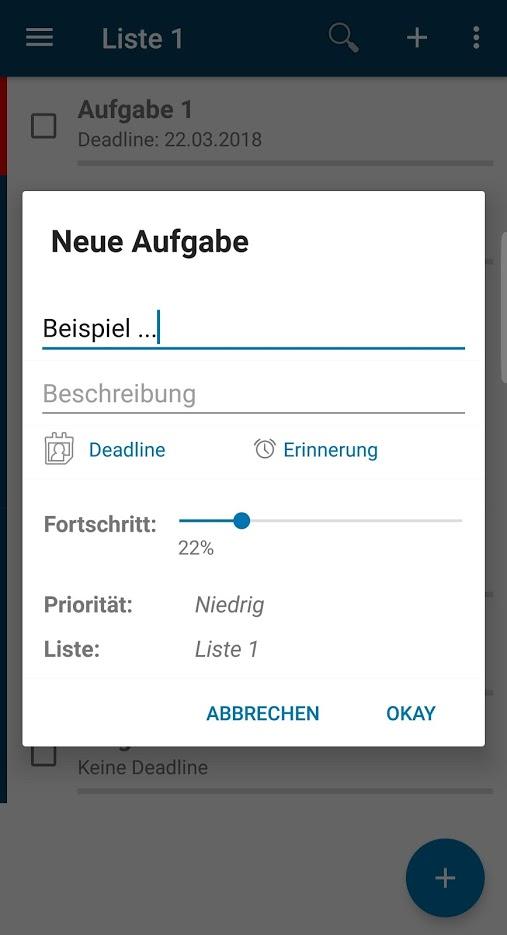Check the Aufgabe 1 checkbox
Screen dimensions: 507x935
[x=44, y=126]
